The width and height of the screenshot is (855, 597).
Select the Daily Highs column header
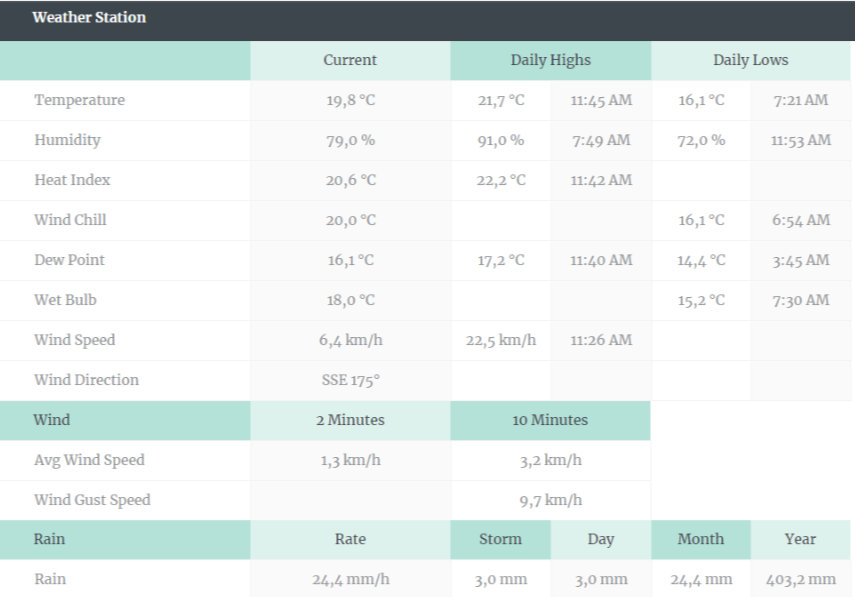tap(550, 60)
